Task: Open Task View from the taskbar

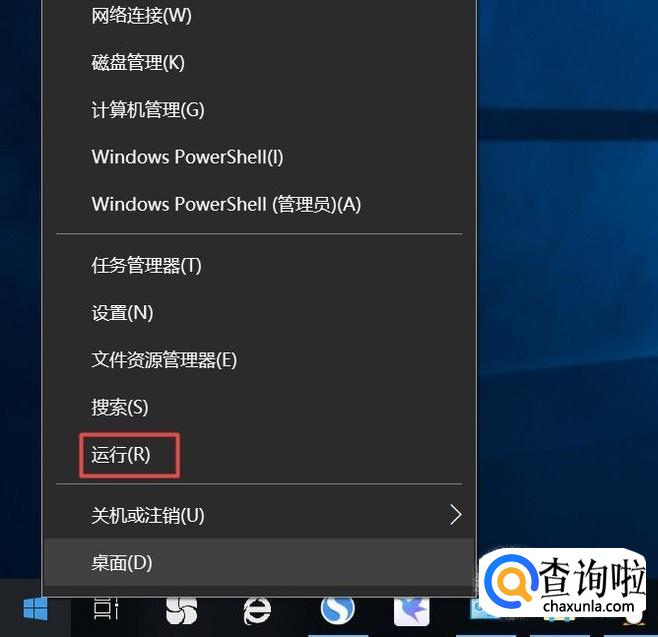Action: click(x=106, y=608)
